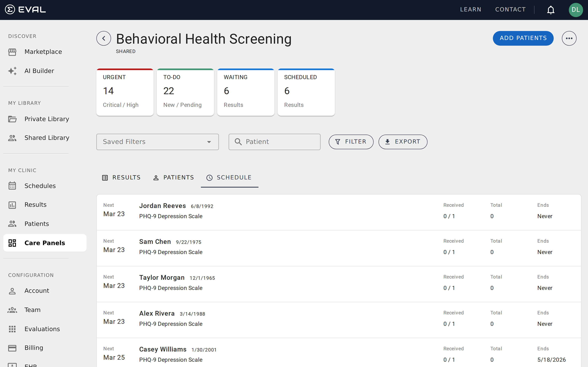Click the Add Patients button

tap(523, 38)
